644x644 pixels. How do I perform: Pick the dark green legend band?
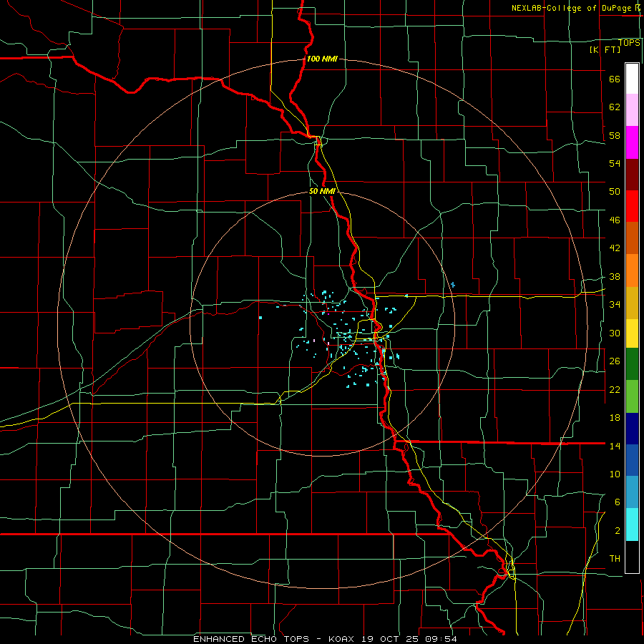632,364
